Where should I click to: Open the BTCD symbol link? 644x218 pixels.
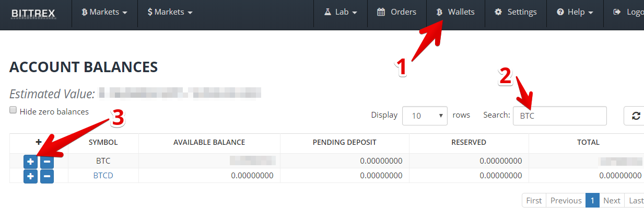coord(103,176)
